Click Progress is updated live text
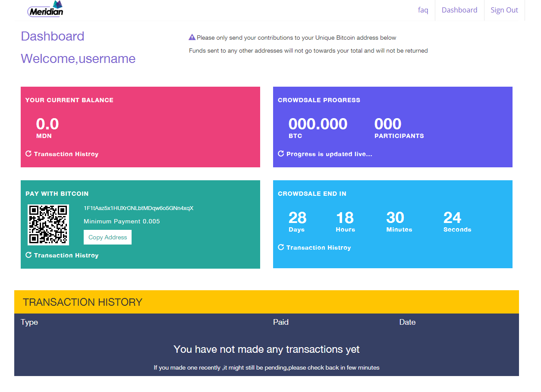The image size is (541, 392). tap(329, 154)
